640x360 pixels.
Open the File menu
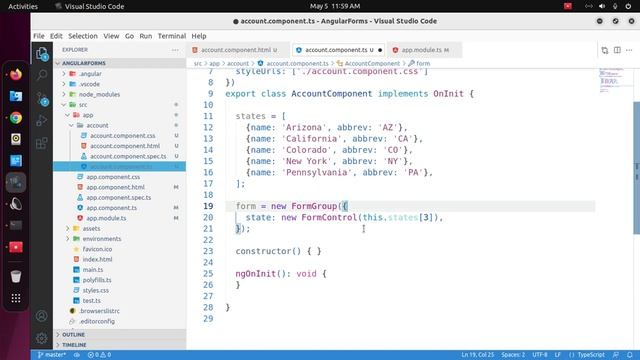pos(39,36)
